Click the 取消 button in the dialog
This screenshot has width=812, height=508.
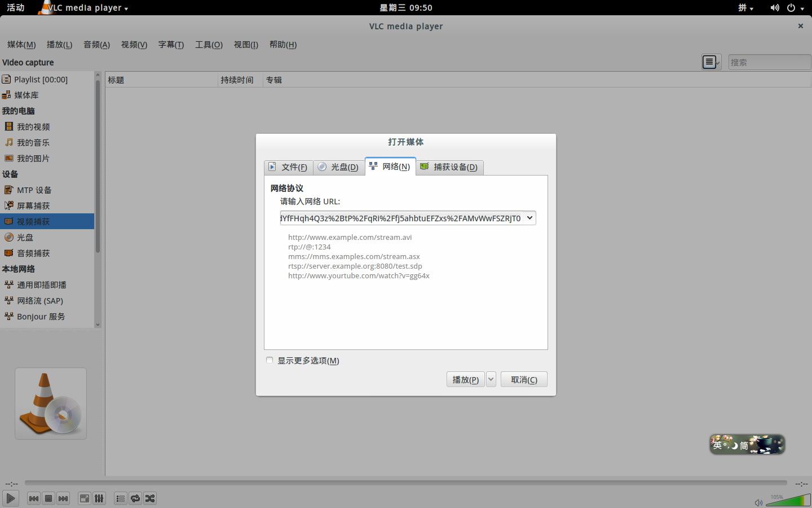point(524,379)
